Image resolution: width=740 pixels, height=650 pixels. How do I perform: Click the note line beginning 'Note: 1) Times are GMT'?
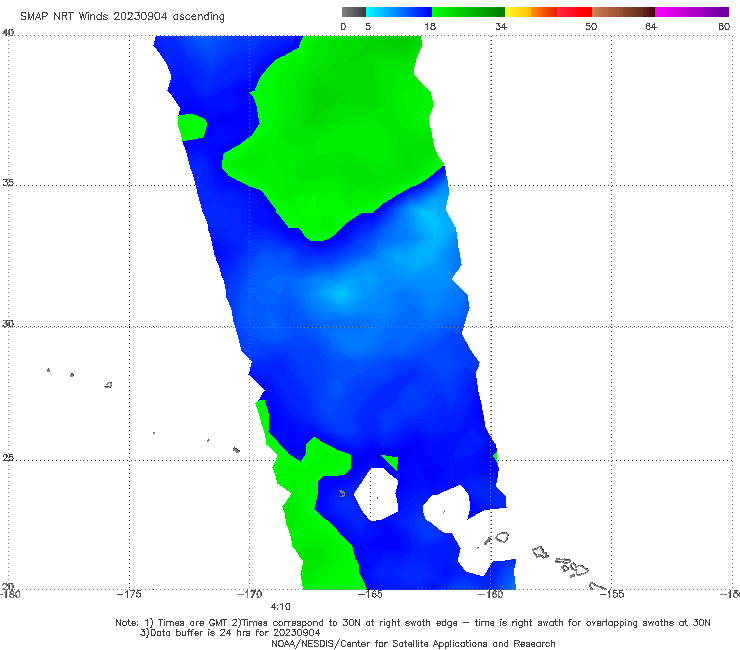pyautogui.click(x=412, y=623)
